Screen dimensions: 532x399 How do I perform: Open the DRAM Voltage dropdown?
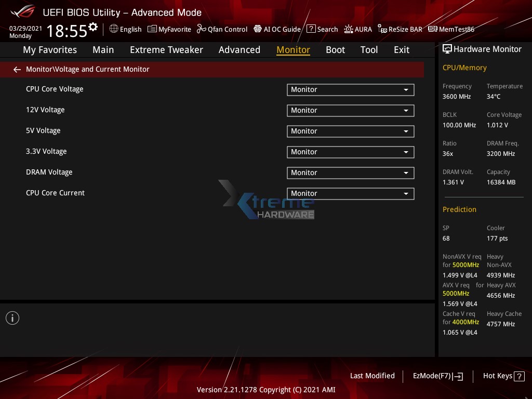[x=350, y=172]
